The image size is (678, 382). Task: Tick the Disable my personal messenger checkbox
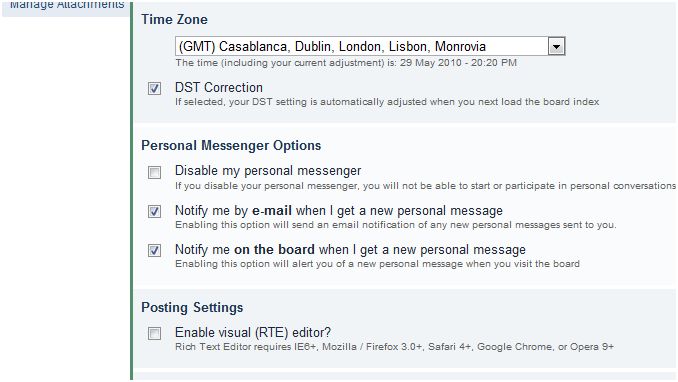coord(154,172)
